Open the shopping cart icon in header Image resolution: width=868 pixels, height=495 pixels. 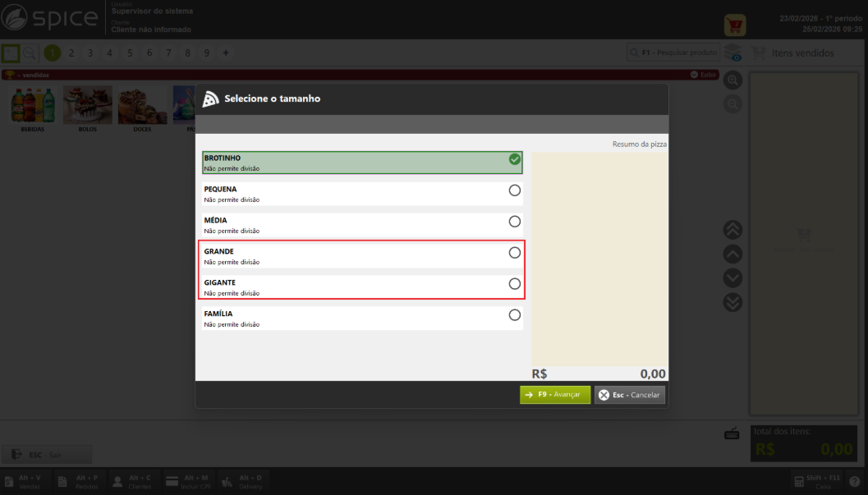pos(735,25)
